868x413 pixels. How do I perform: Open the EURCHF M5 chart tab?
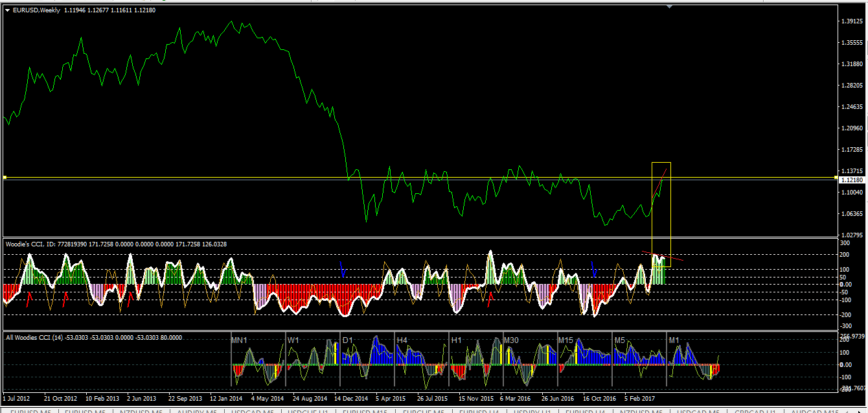coord(424,411)
